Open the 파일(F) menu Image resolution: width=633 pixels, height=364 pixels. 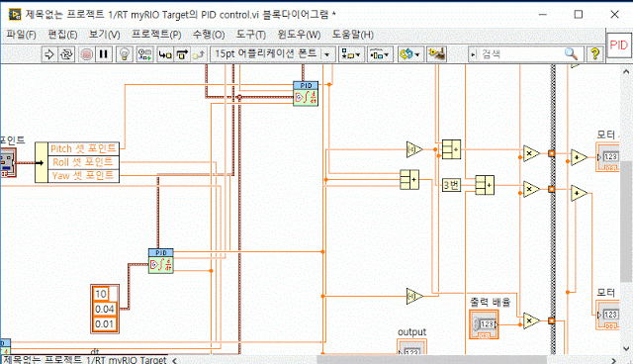(21, 35)
